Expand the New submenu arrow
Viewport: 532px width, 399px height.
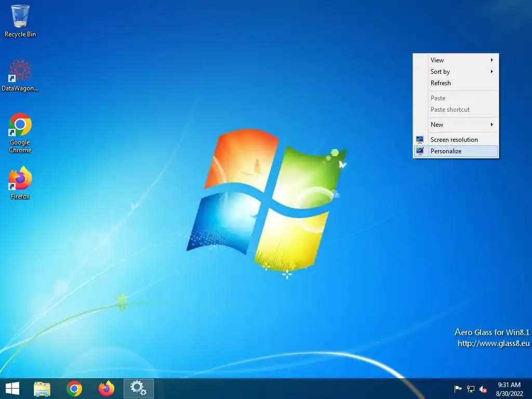491,125
